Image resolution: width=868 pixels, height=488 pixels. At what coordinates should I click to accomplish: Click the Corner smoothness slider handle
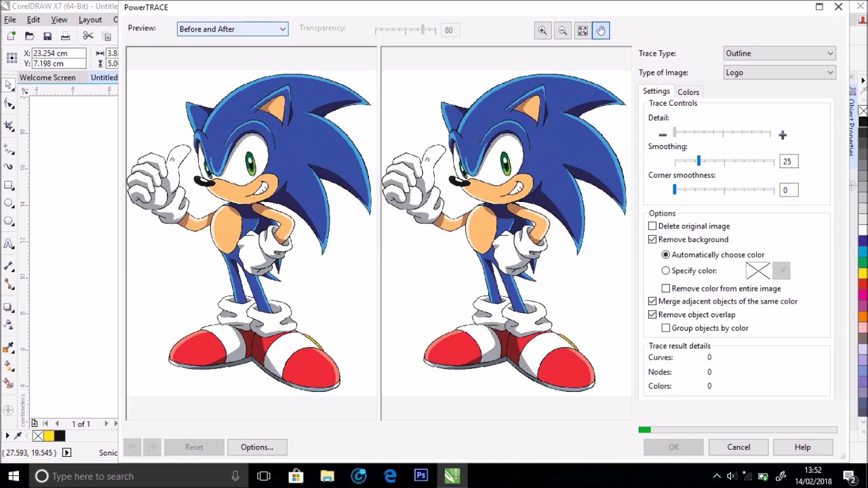pyautogui.click(x=675, y=190)
